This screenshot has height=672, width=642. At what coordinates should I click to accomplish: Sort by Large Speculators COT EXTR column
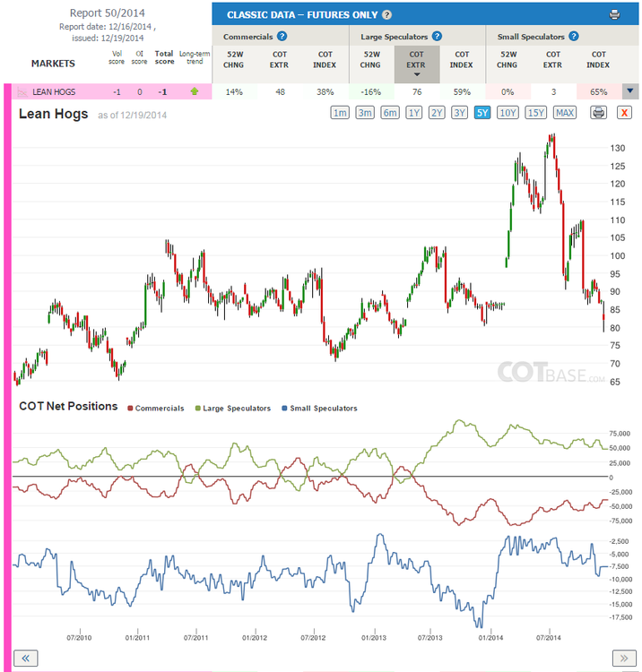(x=416, y=64)
